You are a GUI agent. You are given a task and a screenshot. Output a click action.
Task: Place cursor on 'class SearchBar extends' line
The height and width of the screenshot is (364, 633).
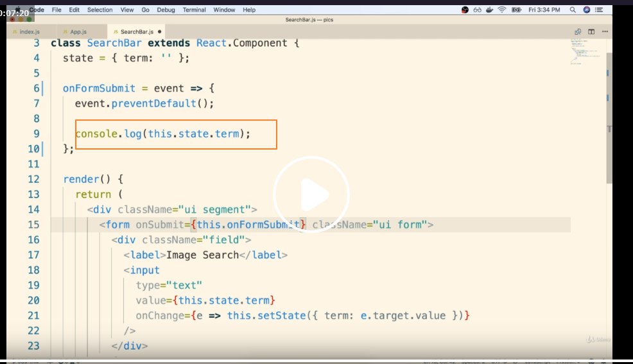click(175, 43)
